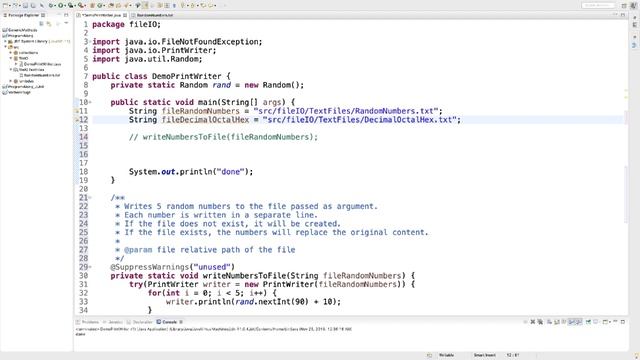Collapse the Javadoc fold at line 21
Screen dimensions: 640x360
(x=90, y=198)
